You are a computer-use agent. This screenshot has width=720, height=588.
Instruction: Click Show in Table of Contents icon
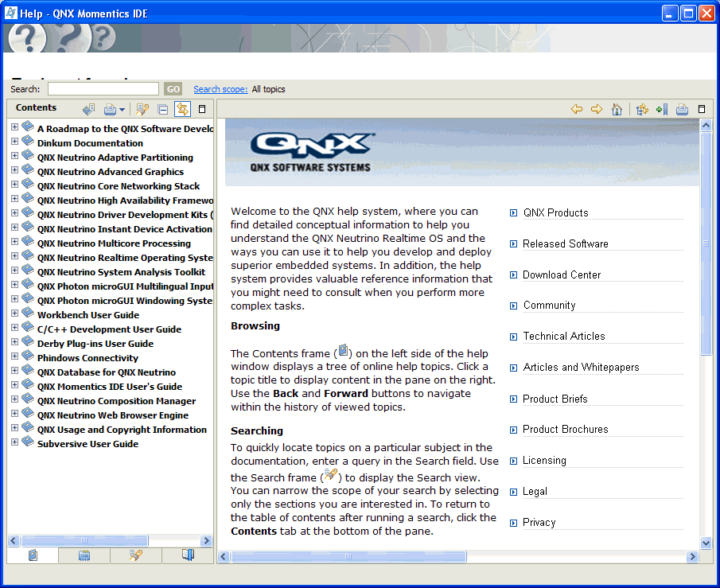(642, 109)
